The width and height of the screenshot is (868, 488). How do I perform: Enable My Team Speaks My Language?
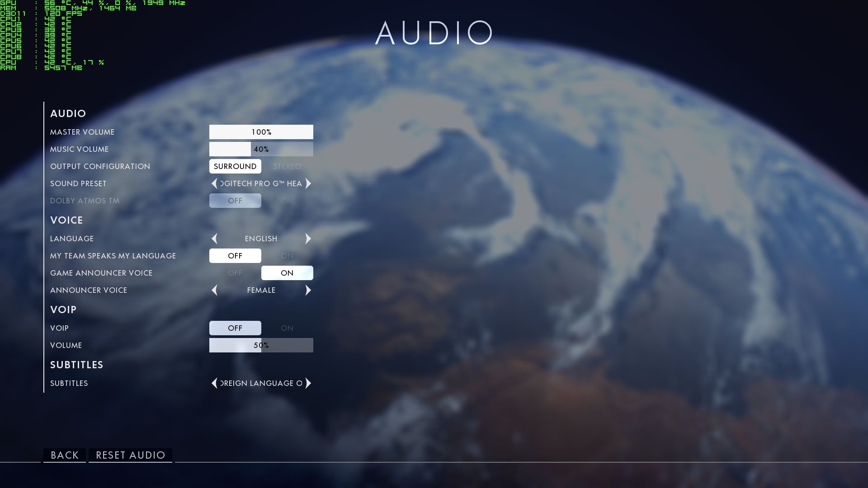pos(287,256)
